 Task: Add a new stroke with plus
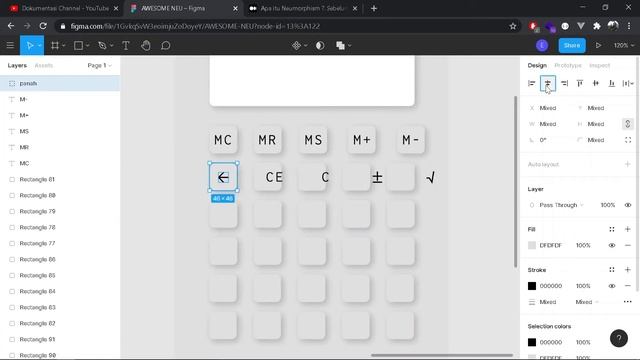coord(628,270)
